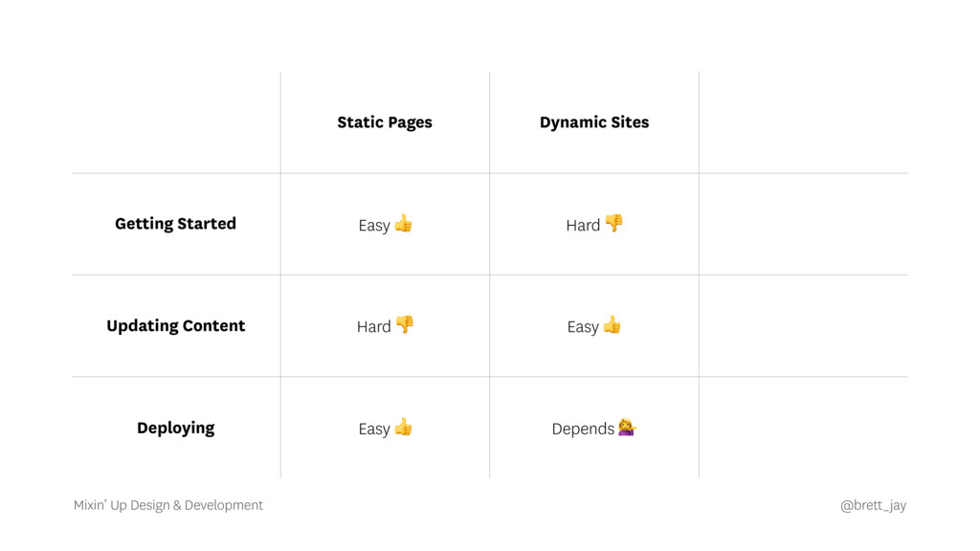
Task: Click the @brett_jay handle
Action: [x=872, y=505]
